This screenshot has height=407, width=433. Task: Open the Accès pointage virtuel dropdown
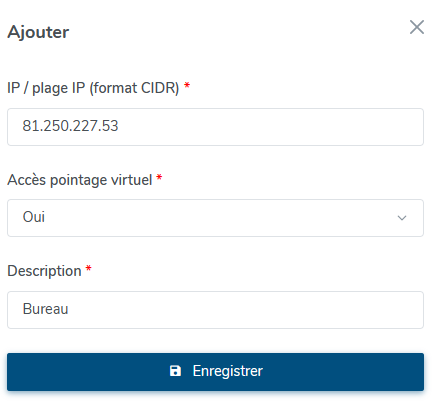pos(215,218)
